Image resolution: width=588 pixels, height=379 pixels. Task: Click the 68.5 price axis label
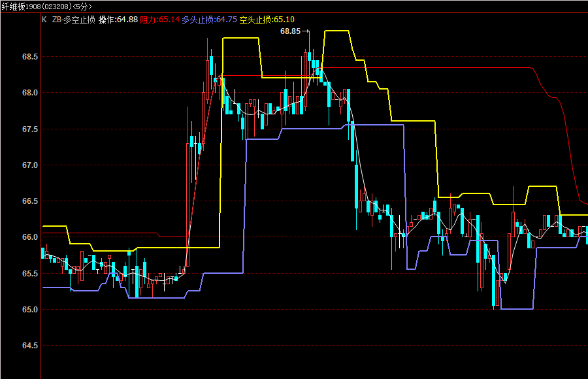pyautogui.click(x=30, y=57)
